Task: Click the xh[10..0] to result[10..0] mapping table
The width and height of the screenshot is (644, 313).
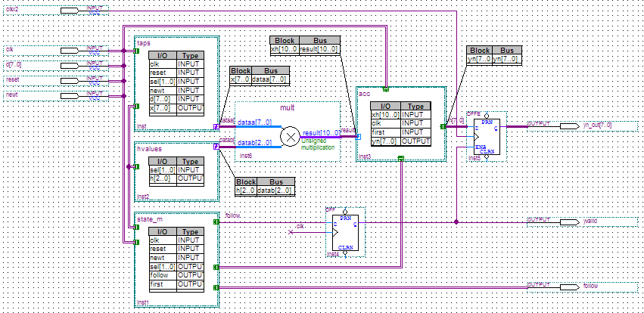Action: 305,45
